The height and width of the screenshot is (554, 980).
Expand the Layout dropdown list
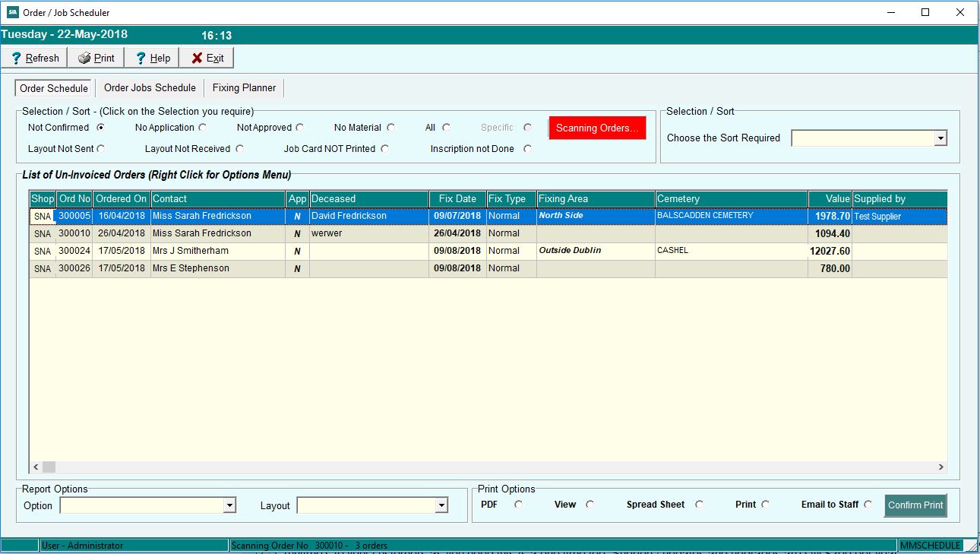pyautogui.click(x=441, y=505)
